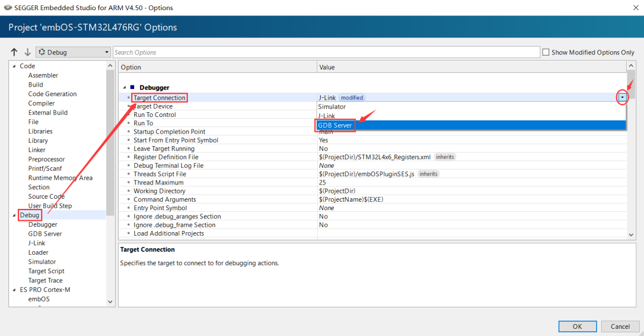Screen dimensions: 644x336
Task: Click Start From Entry Point Symbol option
Action: coord(176,140)
